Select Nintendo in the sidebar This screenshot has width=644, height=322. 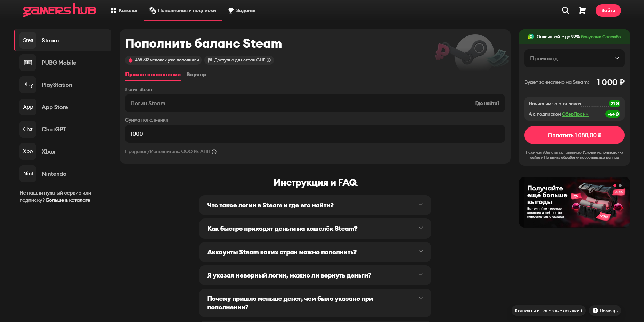coord(63,174)
